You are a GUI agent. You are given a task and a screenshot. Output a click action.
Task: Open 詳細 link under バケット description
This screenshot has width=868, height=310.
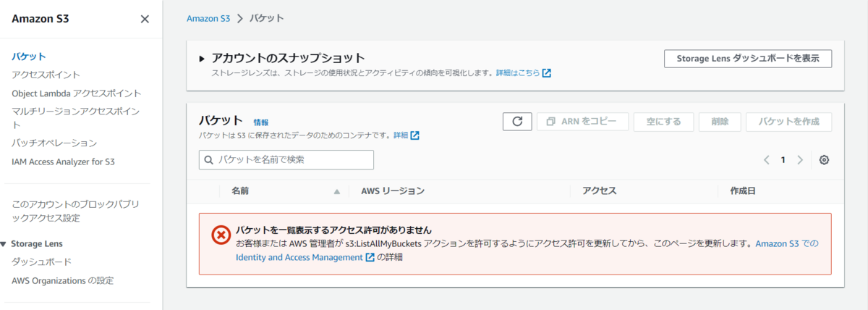pos(407,135)
